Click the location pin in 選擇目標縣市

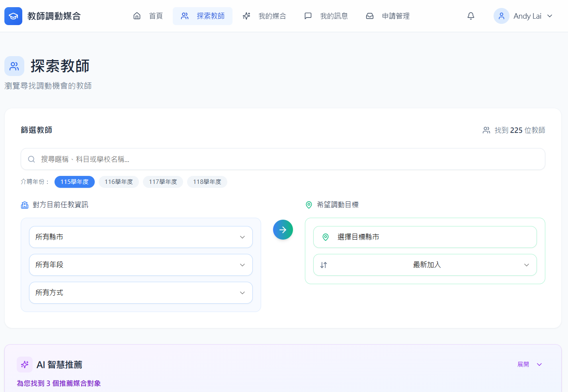(x=325, y=237)
